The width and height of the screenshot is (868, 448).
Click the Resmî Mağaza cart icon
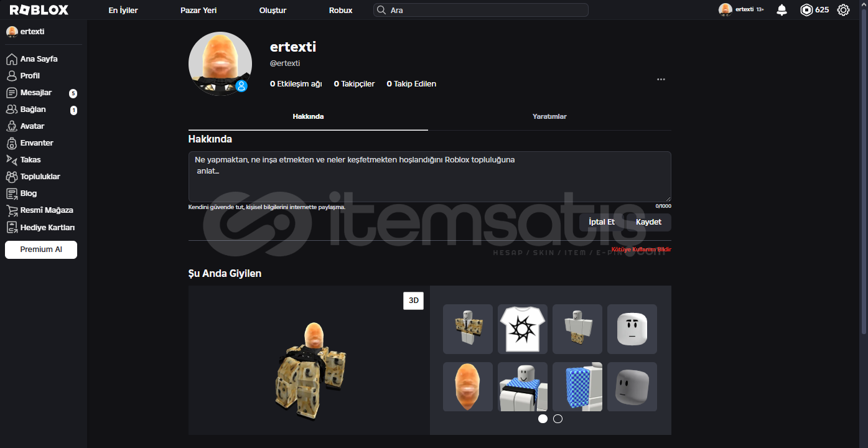pyautogui.click(x=11, y=210)
